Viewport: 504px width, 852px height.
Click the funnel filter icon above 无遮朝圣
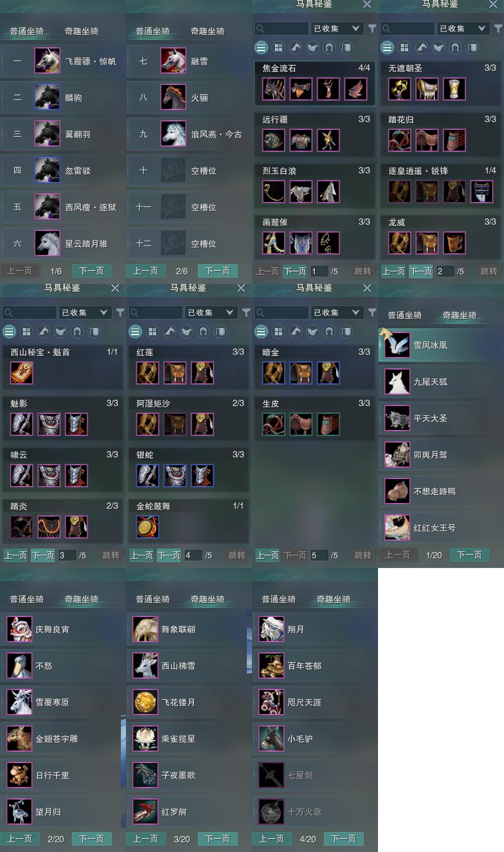tap(498, 28)
